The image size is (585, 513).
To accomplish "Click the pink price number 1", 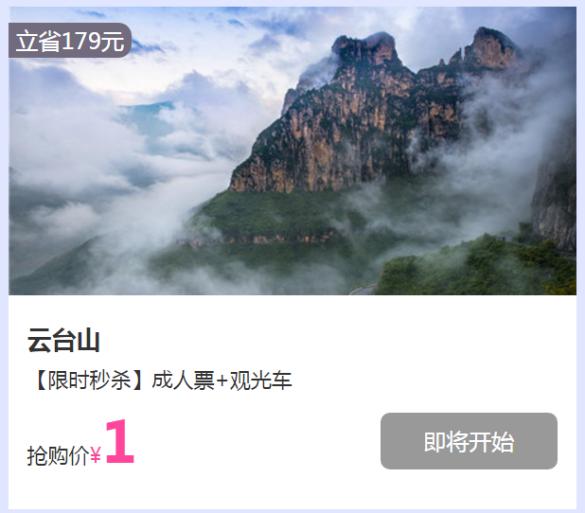I will coord(119,441).
